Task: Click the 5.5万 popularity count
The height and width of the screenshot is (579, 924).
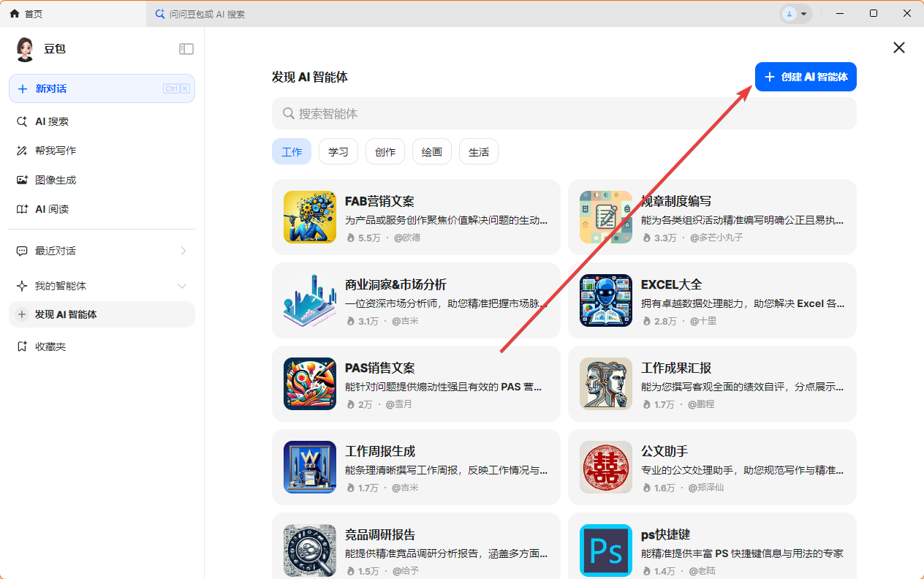Action: (369, 238)
